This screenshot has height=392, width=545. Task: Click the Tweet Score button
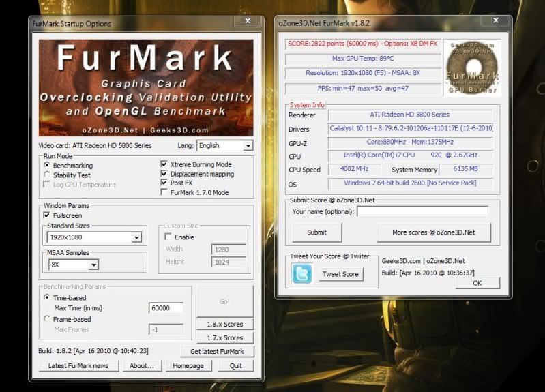[340, 274]
